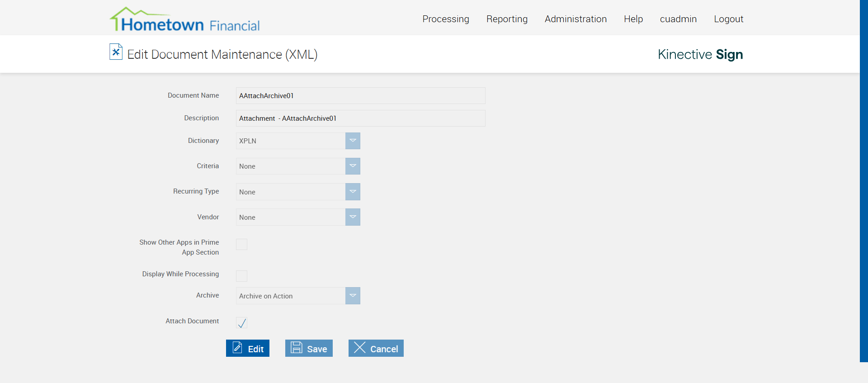Click the X icon on Cancel button

pyautogui.click(x=360, y=348)
